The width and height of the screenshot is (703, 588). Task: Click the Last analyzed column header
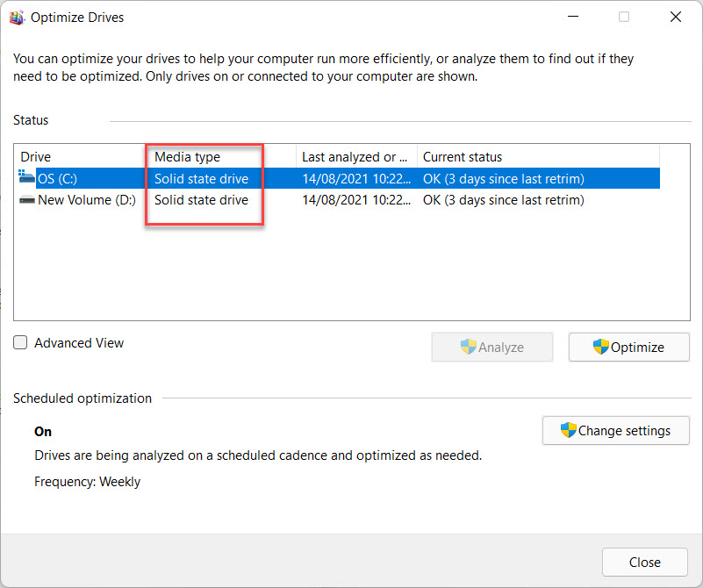(x=355, y=157)
